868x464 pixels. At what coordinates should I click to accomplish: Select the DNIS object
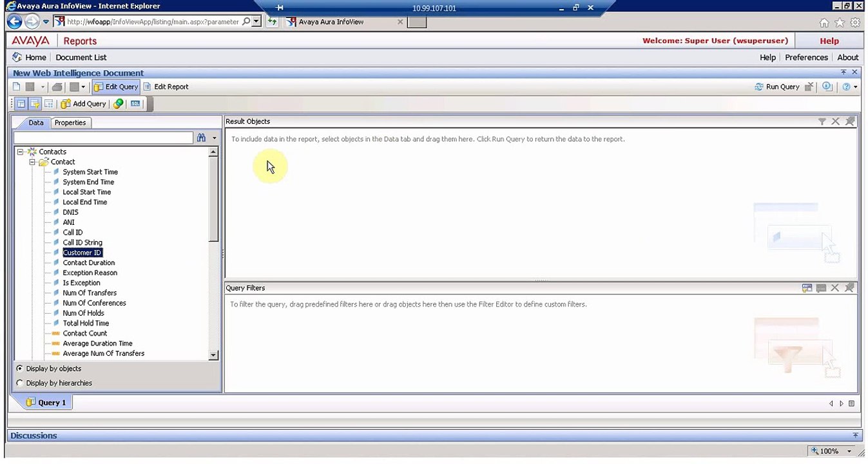tap(70, 212)
